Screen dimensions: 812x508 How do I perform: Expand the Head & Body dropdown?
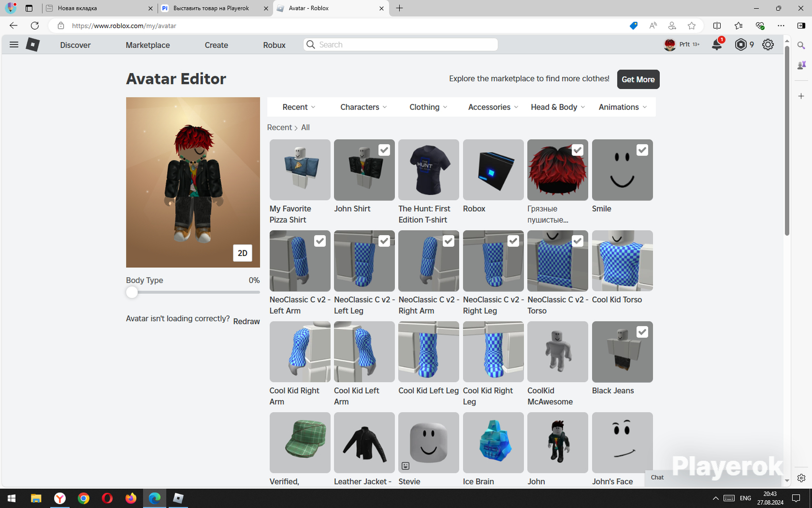[x=558, y=107]
